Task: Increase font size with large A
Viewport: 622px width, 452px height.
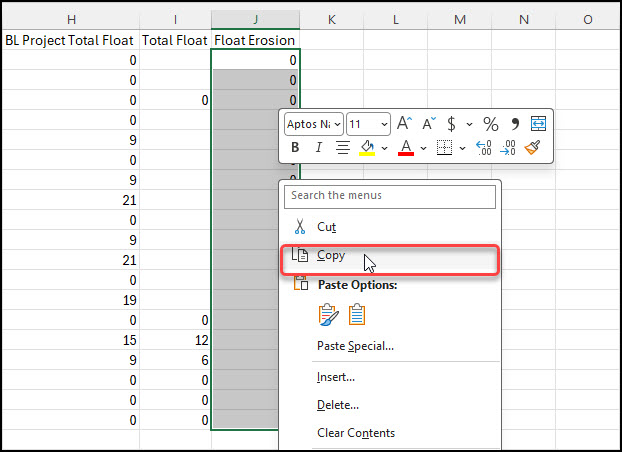Action: (x=404, y=123)
